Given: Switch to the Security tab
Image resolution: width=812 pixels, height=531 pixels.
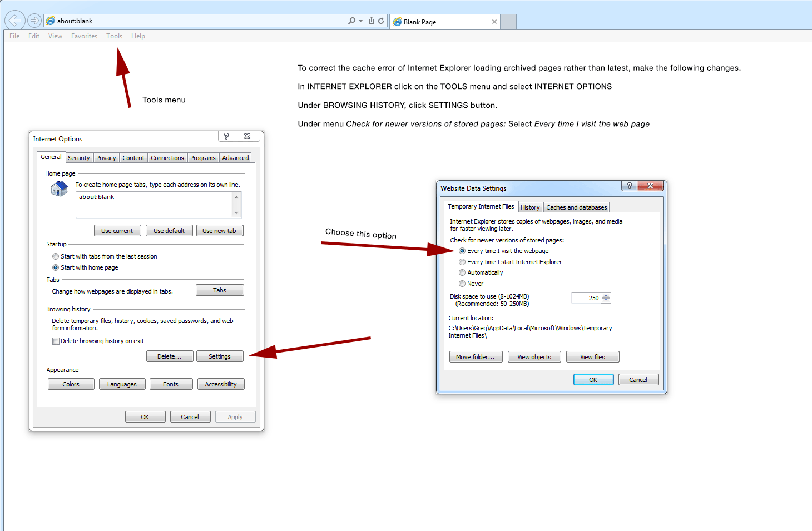Looking at the screenshot, I should pyautogui.click(x=79, y=158).
